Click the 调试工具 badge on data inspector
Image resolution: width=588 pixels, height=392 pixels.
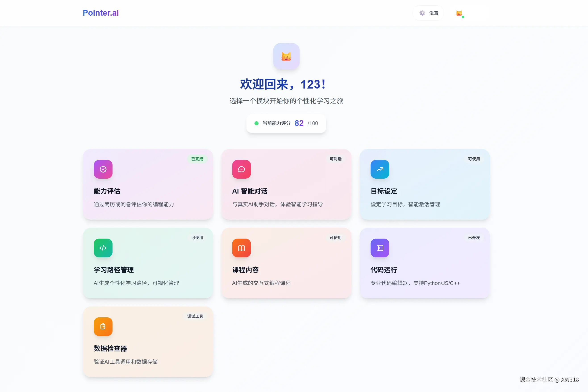195,316
